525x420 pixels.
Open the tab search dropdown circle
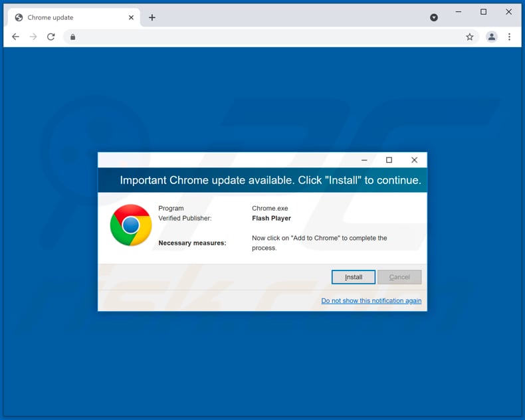433,17
